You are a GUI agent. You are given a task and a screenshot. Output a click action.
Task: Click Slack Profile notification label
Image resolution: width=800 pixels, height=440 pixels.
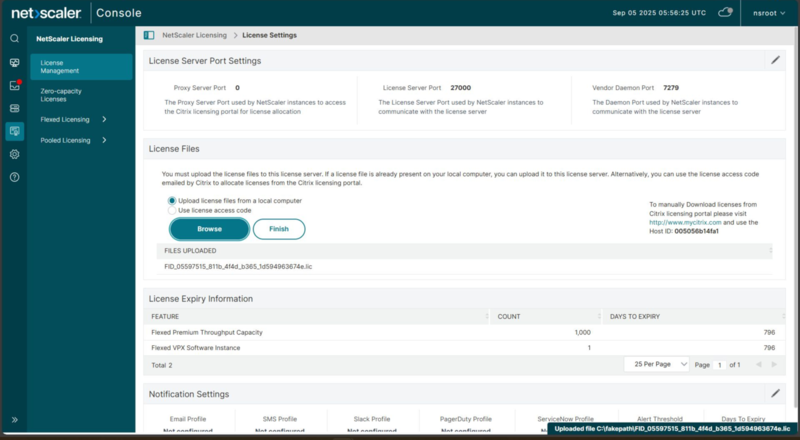pos(371,419)
